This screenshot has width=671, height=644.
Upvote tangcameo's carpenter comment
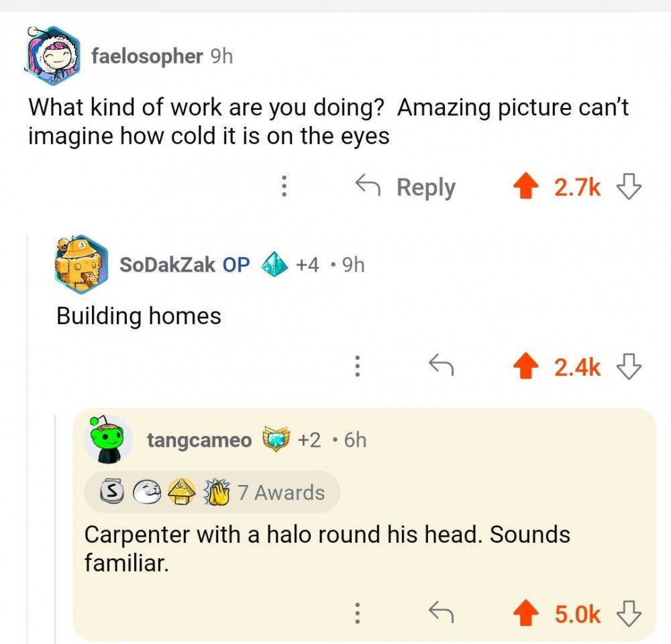525,612
